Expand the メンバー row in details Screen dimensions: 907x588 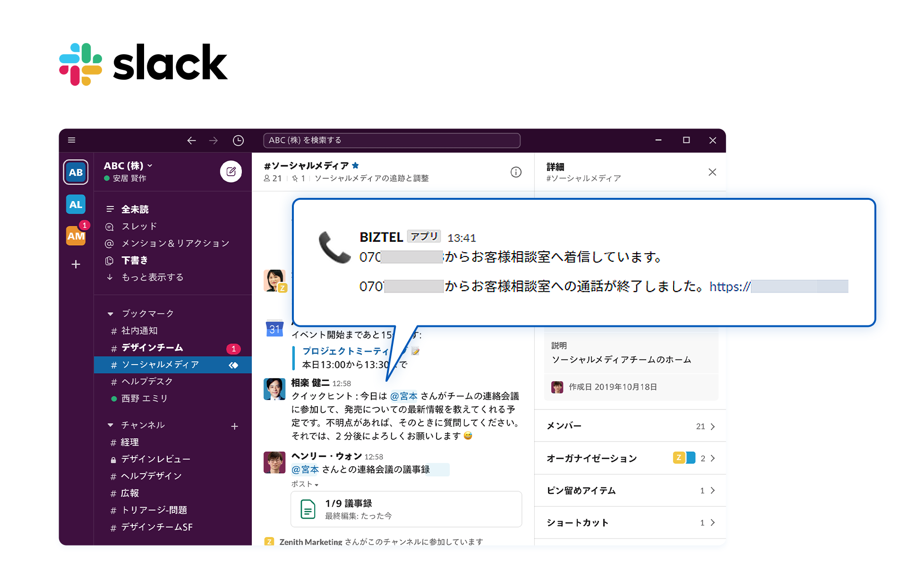[630, 426]
